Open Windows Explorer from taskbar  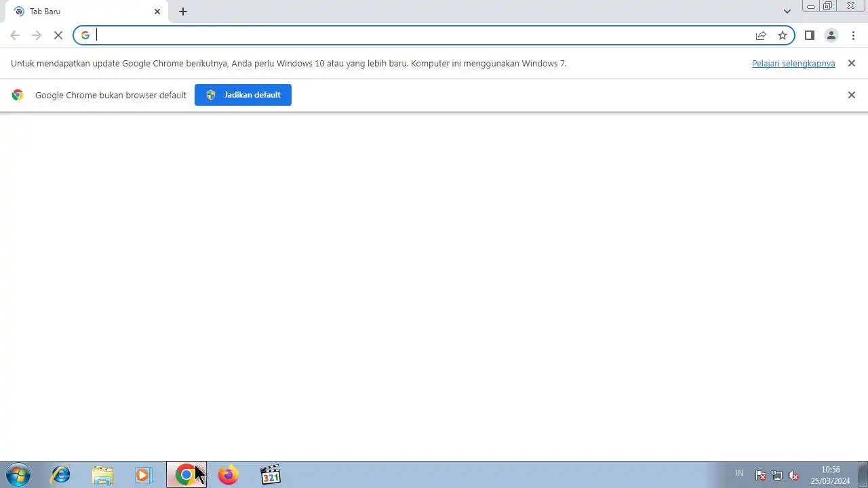(x=102, y=475)
